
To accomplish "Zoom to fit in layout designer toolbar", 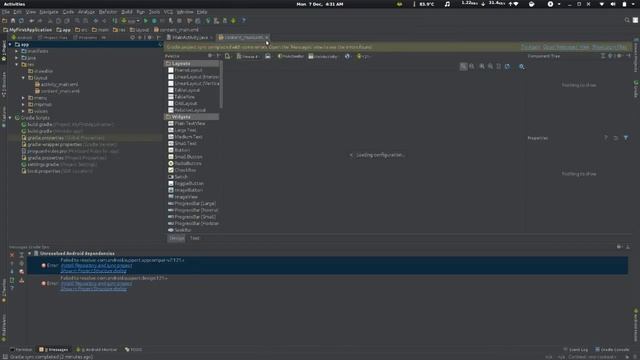I will (x=463, y=67).
